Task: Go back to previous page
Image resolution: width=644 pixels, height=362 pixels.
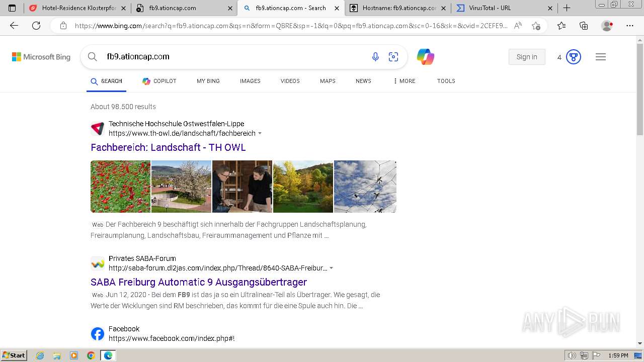Action: (x=14, y=26)
